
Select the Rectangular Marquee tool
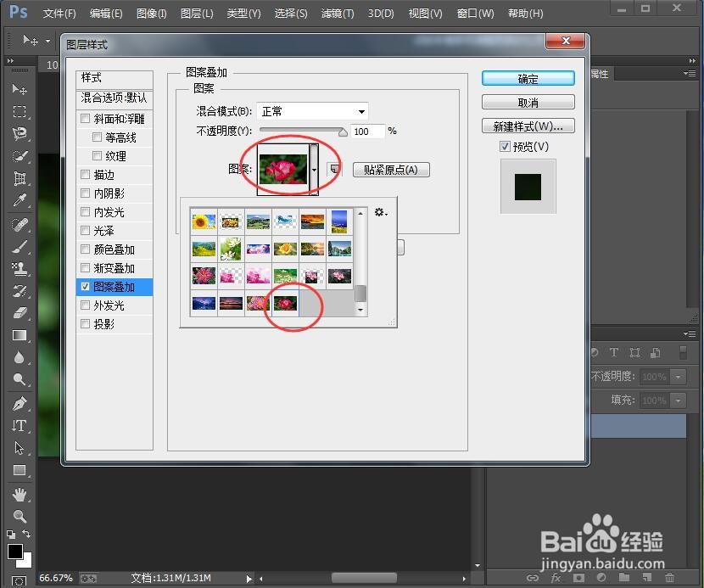[x=20, y=111]
